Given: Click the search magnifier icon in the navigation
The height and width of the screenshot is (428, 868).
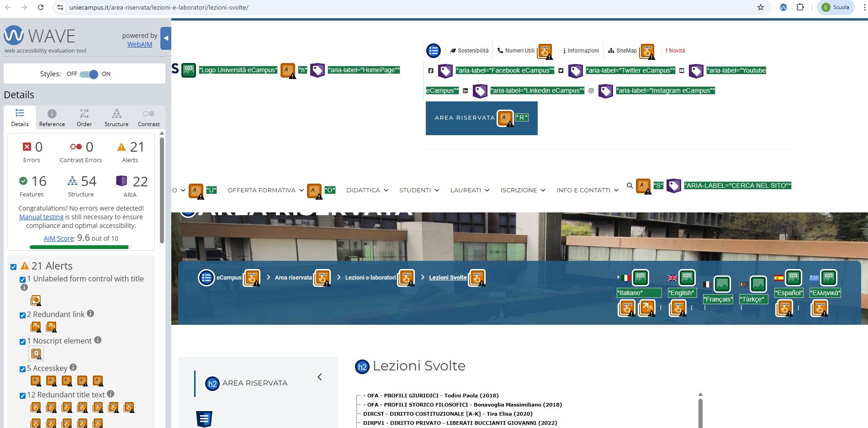Looking at the screenshot, I should click(630, 185).
